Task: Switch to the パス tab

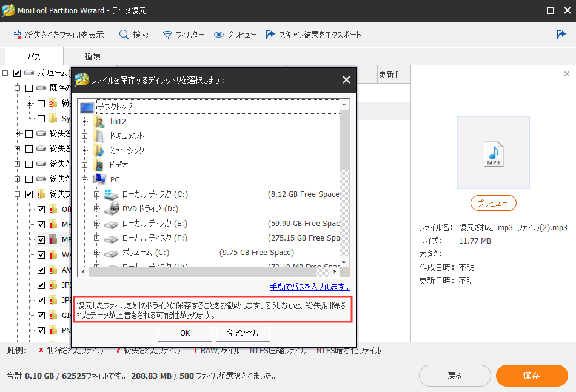Action: (34, 56)
